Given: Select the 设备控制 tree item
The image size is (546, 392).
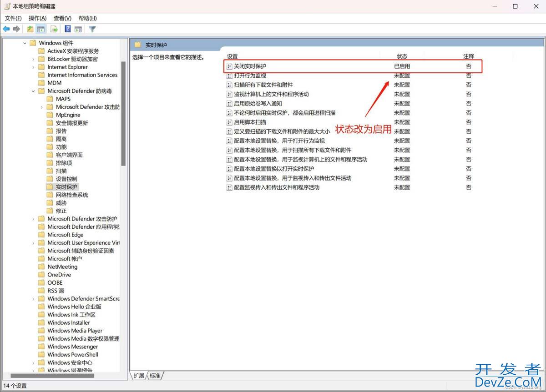Looking at the screenshot, I should 66,179.
